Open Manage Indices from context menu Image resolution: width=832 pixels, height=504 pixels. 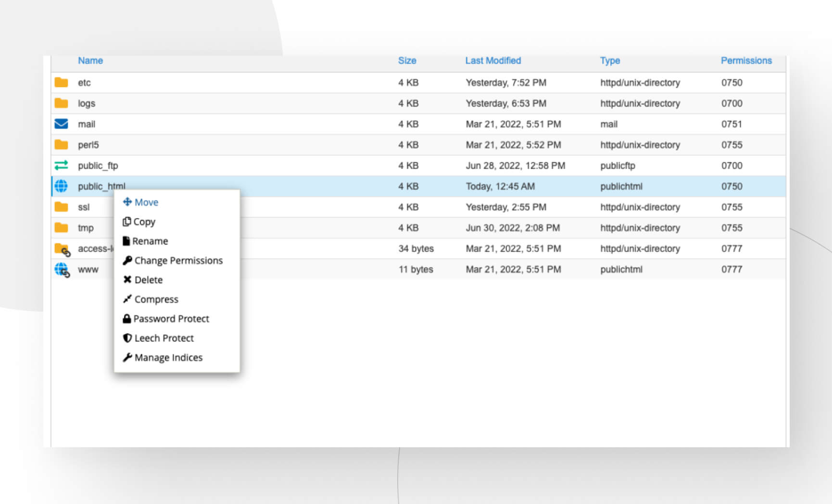(168, 358)
